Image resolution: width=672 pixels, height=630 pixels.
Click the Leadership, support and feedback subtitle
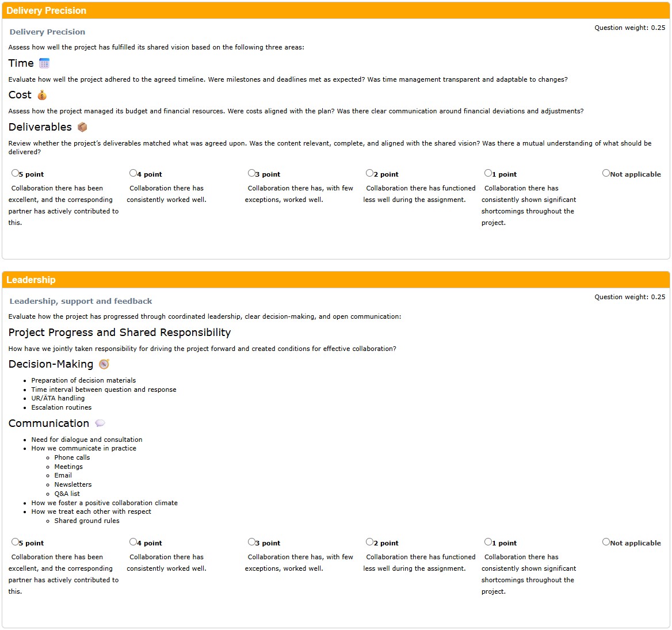click(81, 301)
